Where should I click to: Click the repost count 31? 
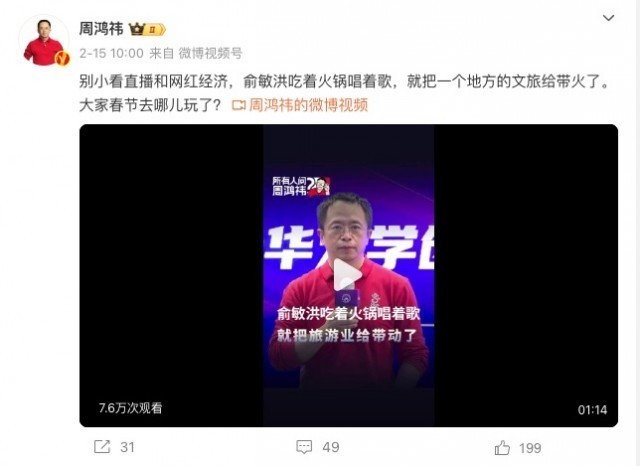click(x=127, y=447)
